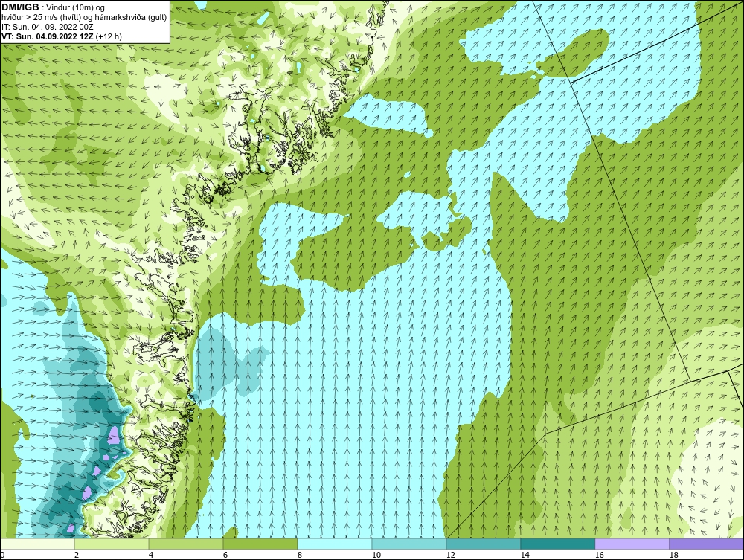Image resolution: width=744 pixels, height=560 pixels.
Task: Click the 10–12 m/s turquoise legend swatch
Action: tap(409, 544)
